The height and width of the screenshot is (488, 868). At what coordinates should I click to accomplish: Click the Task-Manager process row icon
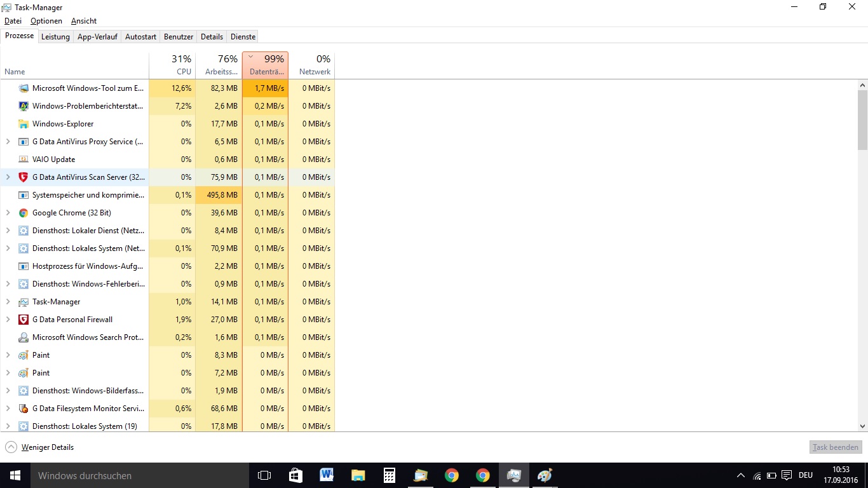(24, 302)
